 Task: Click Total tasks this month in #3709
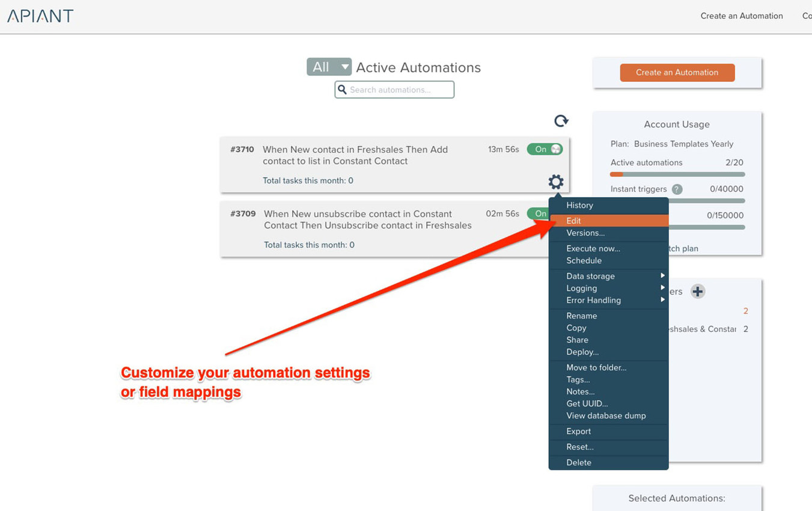[309, 245]
